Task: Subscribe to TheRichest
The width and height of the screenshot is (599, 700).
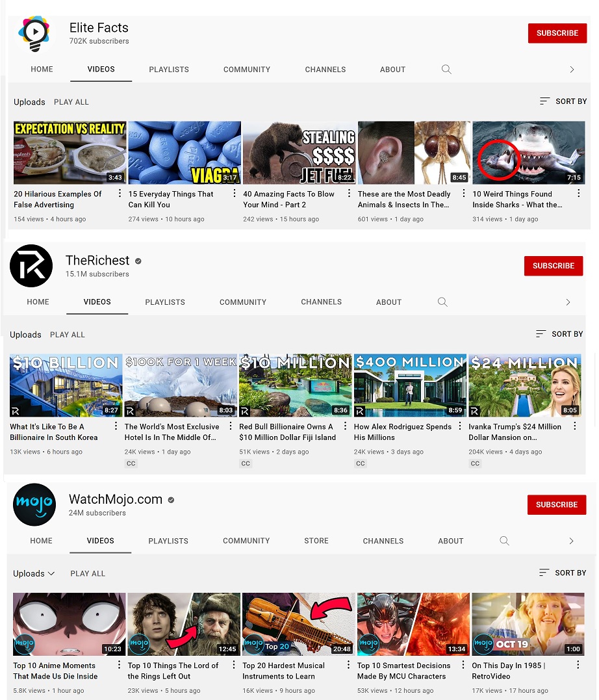Action: pyautogui.click(x=554, y=266)
